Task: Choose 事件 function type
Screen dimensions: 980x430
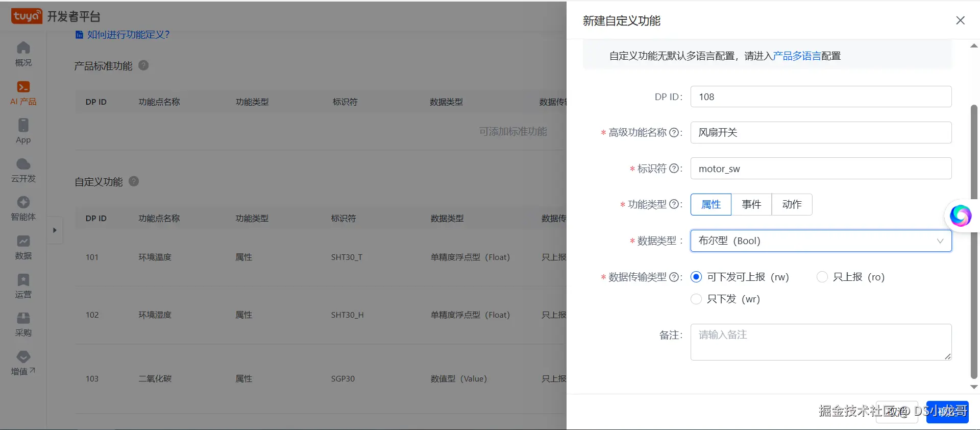Action: 751,204
